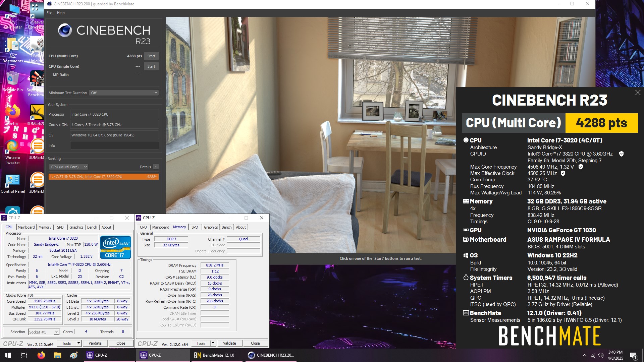This screenshot has width=644, height=362.
Task: Click the Memory Size value 32 GBytes
Action: (x=171, y=245)
